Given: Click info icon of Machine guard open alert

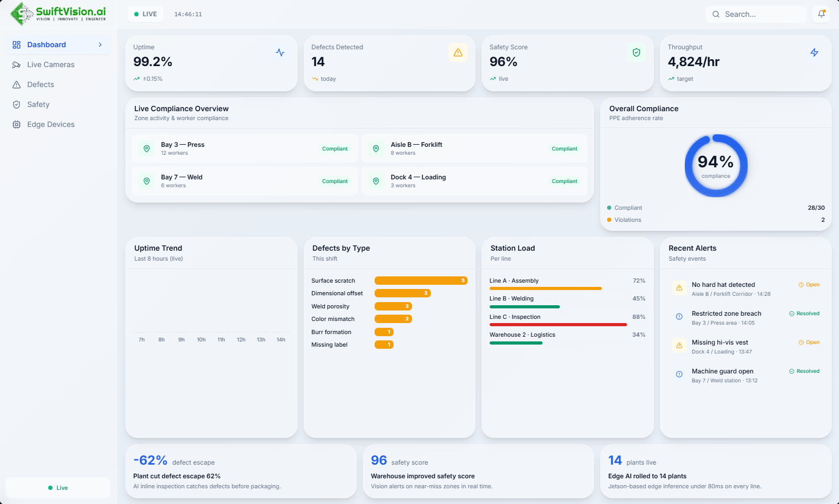Looking at the screenshot, I should (x=679, y=374).
